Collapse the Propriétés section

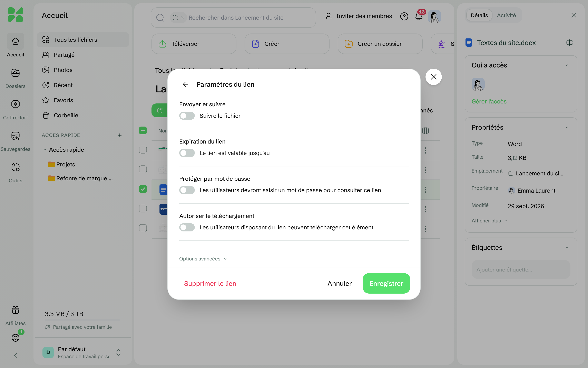(567, 127)
